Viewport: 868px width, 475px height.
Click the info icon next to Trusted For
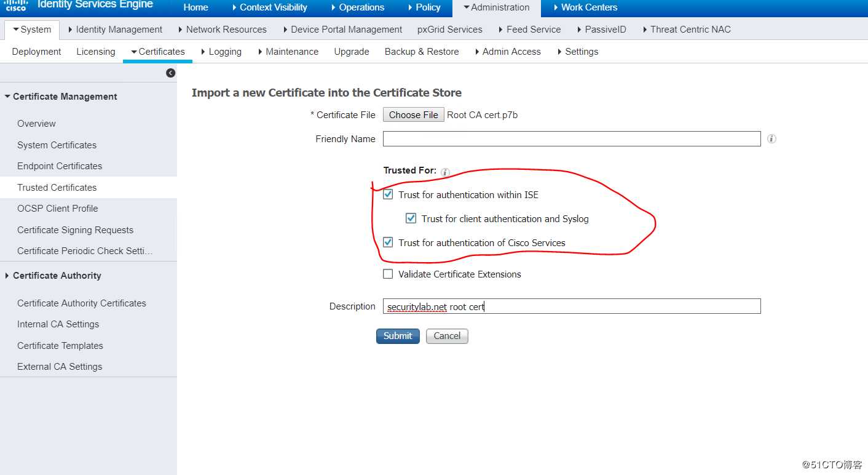(445, 172)
